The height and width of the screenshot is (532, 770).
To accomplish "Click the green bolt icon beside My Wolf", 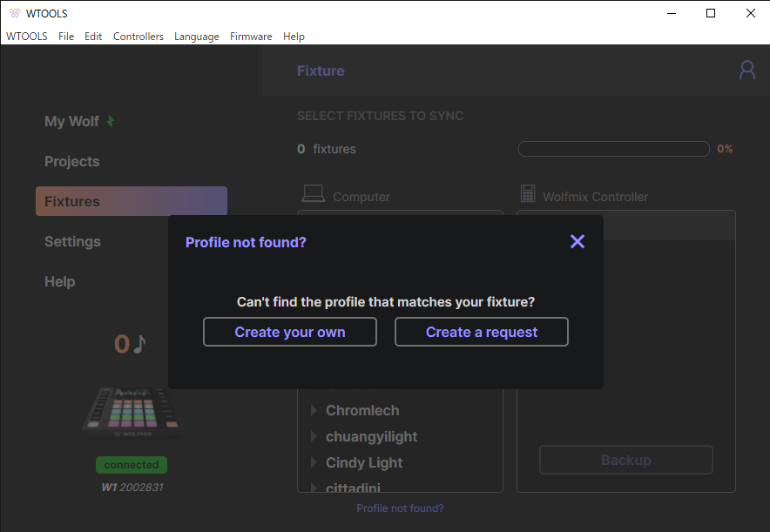I will tap(111, 121).
